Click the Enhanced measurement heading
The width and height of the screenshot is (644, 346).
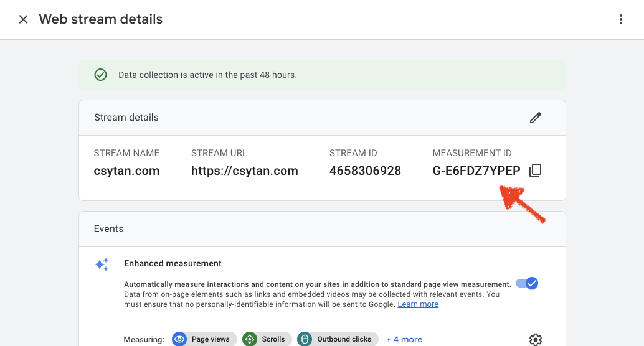pyautogui.click(x=173, y=263)
